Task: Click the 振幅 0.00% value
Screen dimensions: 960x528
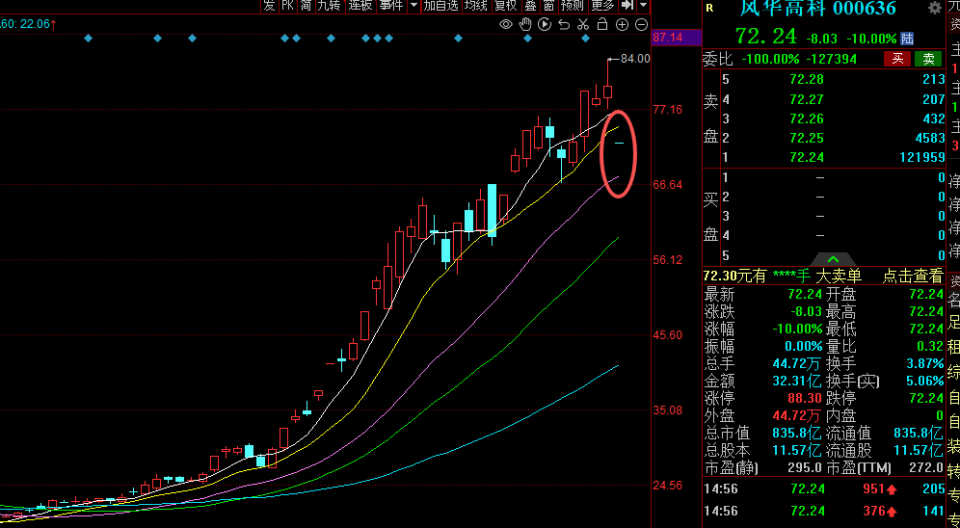Action: (x=804, y=346)
